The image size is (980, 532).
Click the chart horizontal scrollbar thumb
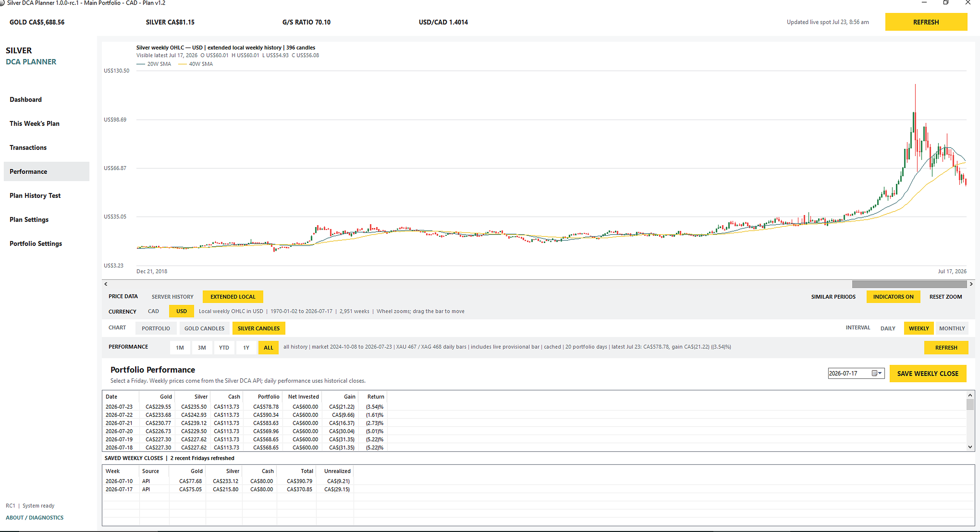(909, 284)
